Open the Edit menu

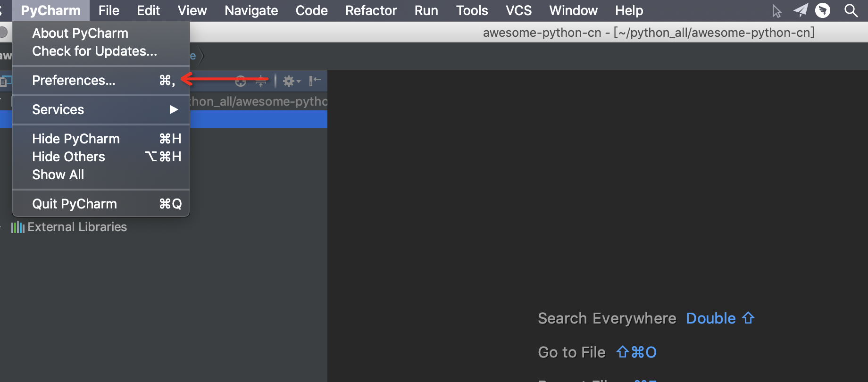pos(149,10)
